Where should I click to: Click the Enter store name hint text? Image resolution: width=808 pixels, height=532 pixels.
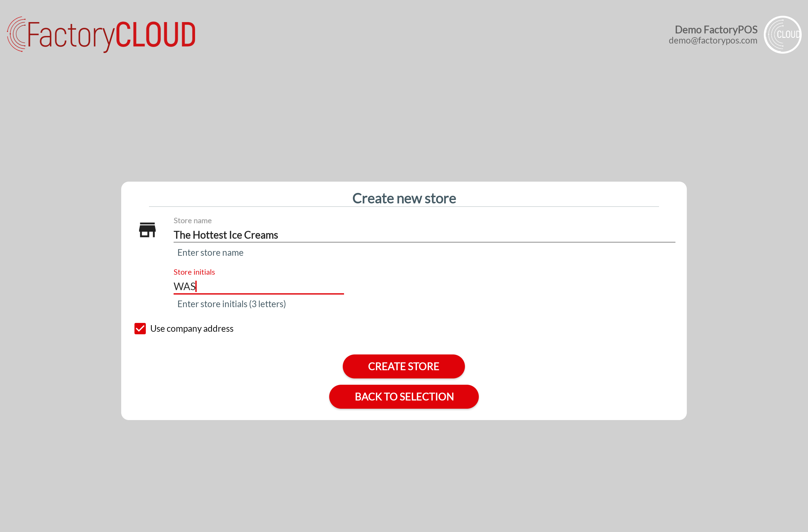point(210,253)
